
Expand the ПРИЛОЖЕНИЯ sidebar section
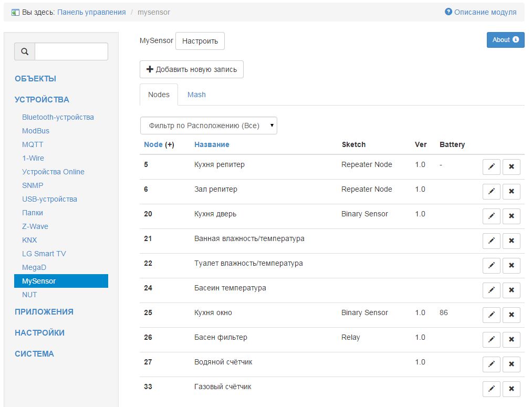pyautogui.click(x=44, y=312)
